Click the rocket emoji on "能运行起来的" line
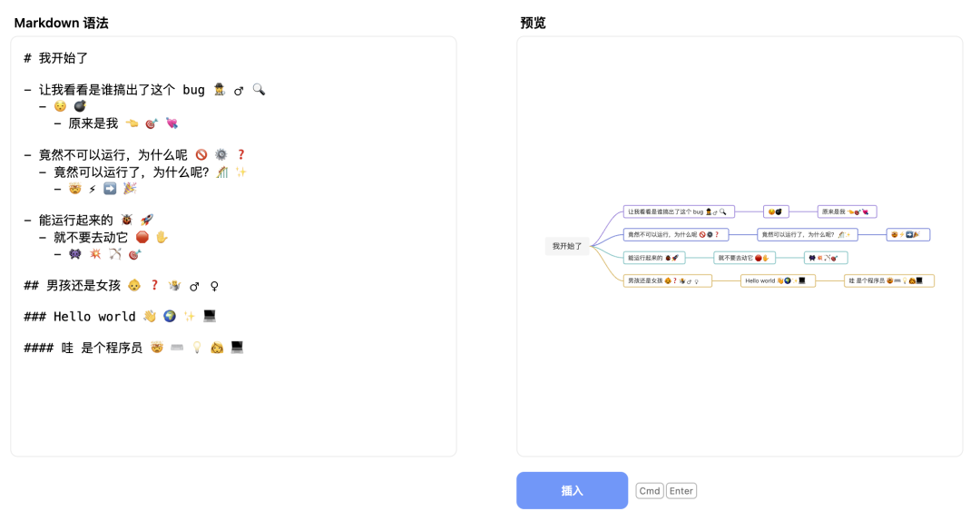The image size is (980, 531). click(148, 220)
